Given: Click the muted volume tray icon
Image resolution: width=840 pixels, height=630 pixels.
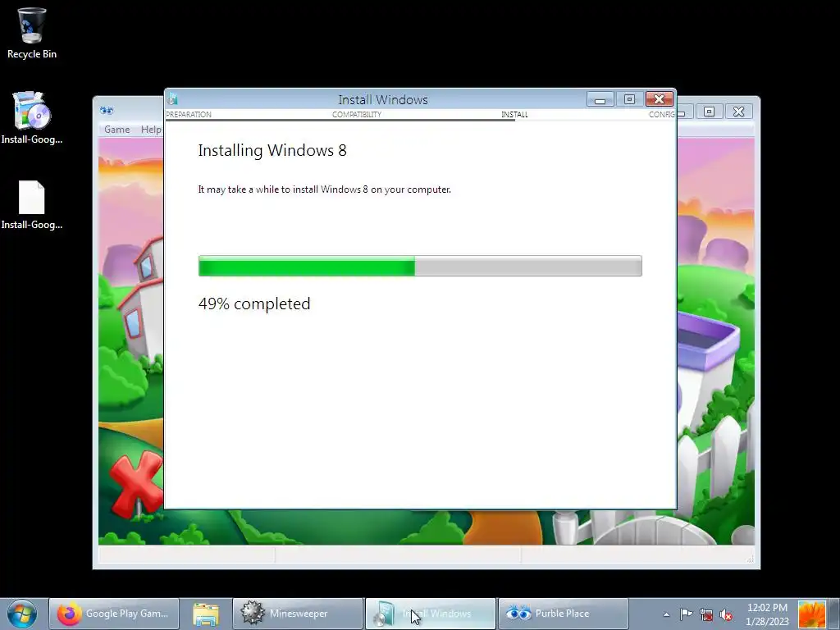Looking at the screenshot, I should tap(727, 614).
